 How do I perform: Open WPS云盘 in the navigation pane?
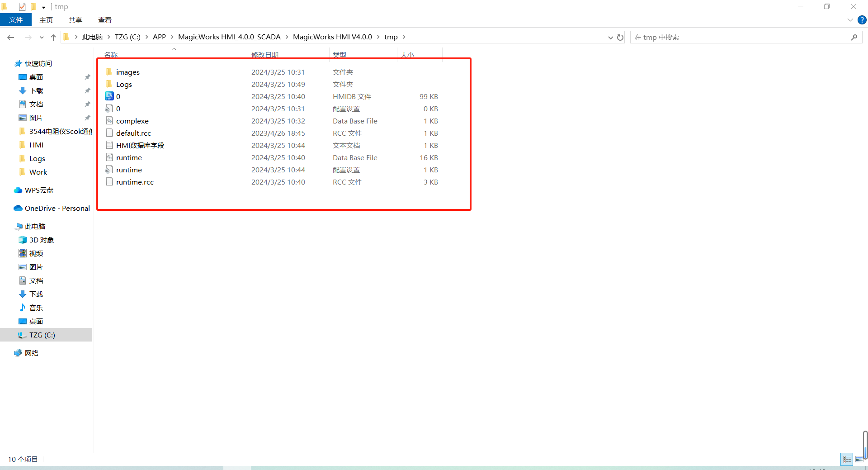click(39, 190)
